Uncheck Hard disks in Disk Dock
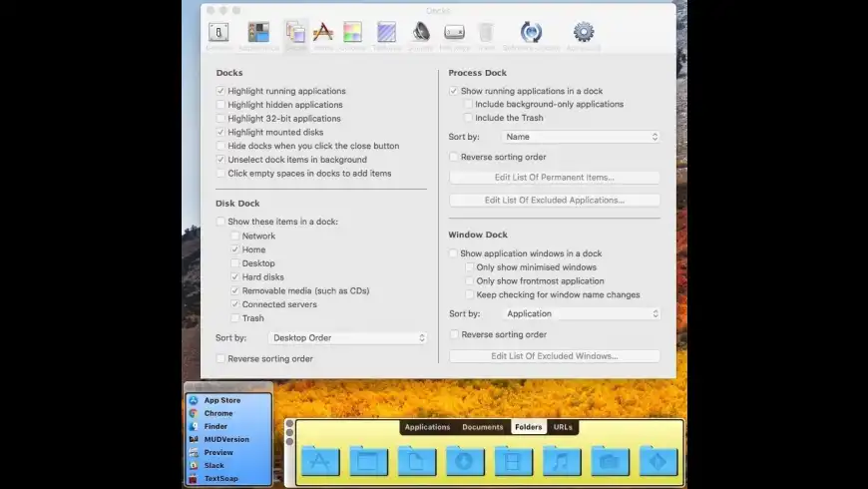The width and height of the screenshot is (868, 489). click(x=235, y=277)
